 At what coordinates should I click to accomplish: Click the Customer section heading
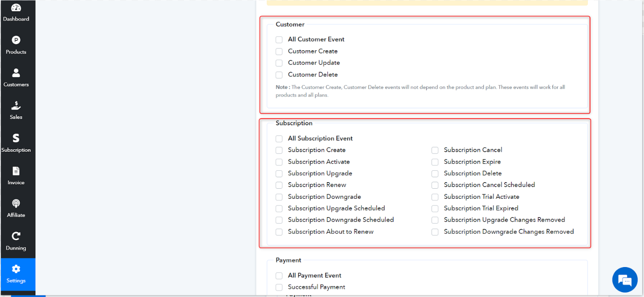click(x=290, y=24)
